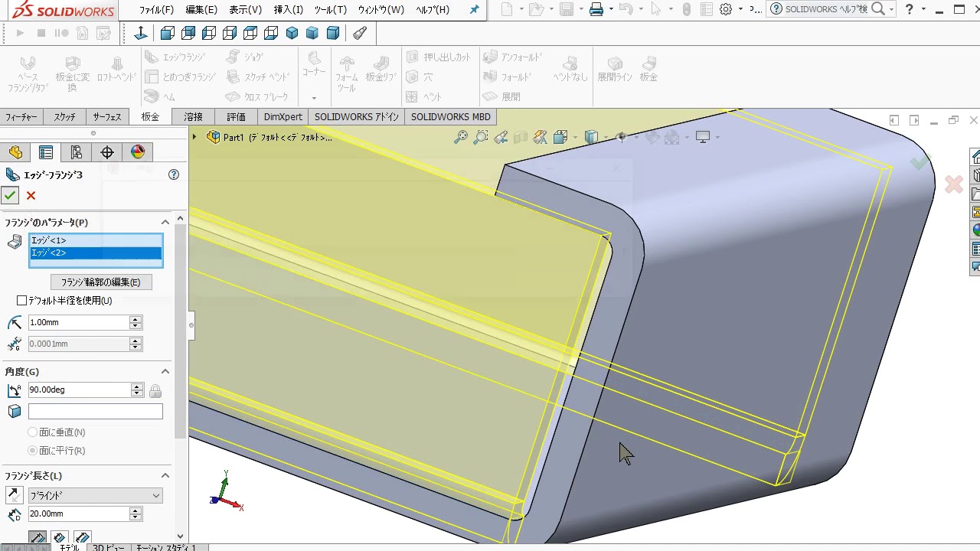This screenshot has width=980, height=551.
Task: Click the rightmost shaded cube view icon
Action: coord(333,33)
